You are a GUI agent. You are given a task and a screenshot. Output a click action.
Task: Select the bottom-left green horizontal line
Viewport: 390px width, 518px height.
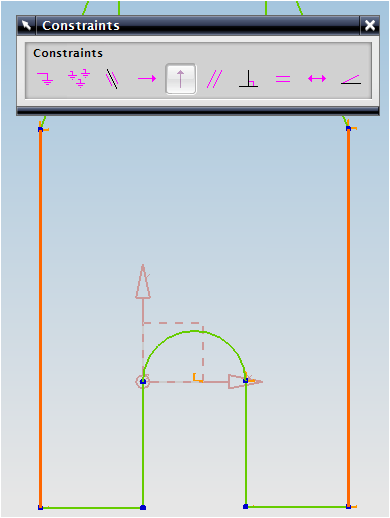pyautogui.click(x=92, y=508)
